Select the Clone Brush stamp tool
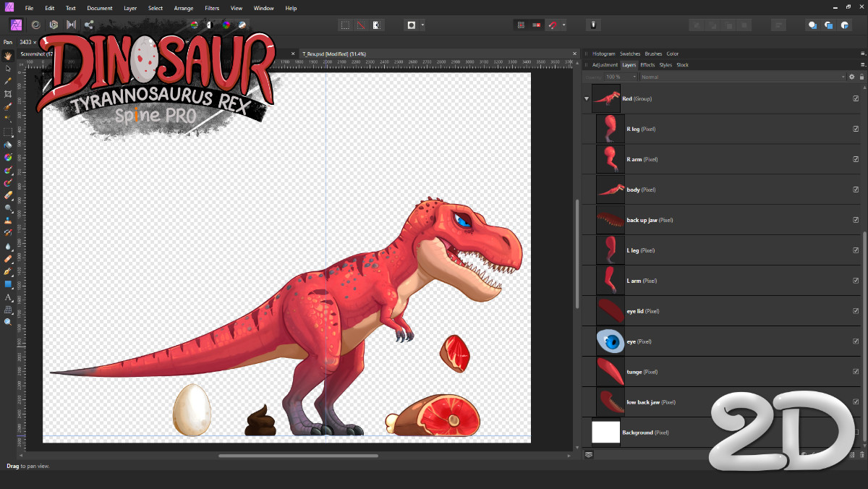Viewport: 868px width, 489px height. click(x=8, y=221)
